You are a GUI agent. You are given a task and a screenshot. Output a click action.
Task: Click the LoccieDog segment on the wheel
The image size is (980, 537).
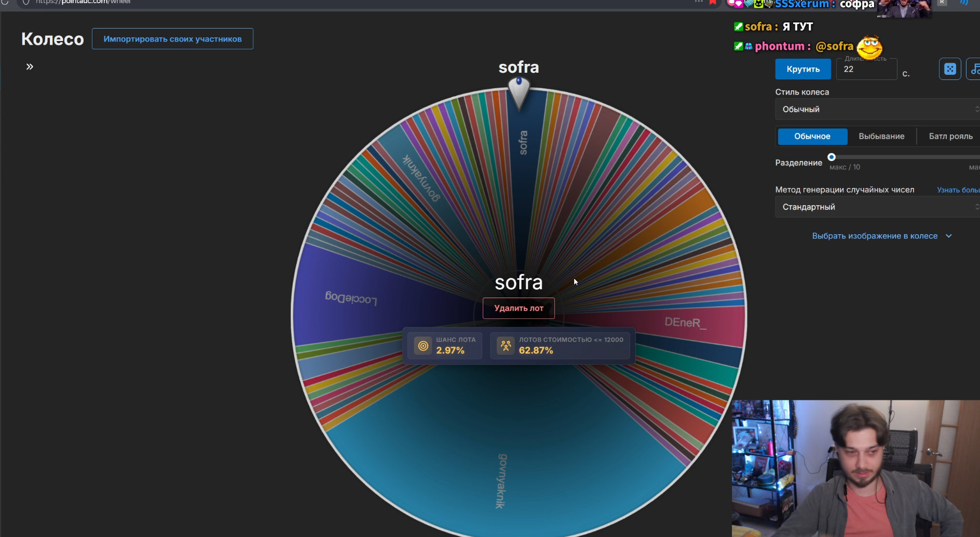pyautogui.click(x=351, y=298)
